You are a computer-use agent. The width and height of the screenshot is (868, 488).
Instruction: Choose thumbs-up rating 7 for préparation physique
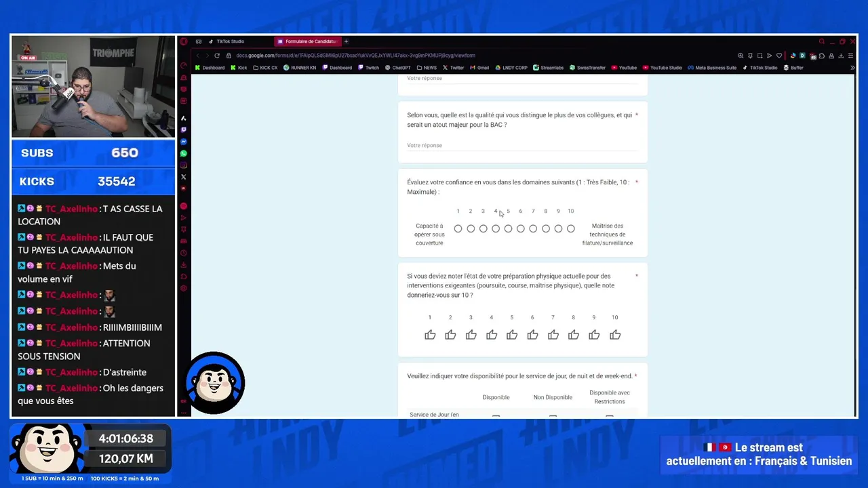point(553,335)
